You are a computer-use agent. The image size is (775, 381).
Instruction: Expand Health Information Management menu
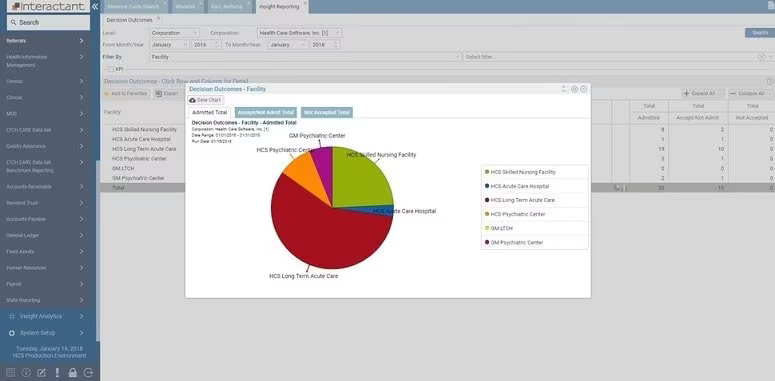tap(46, 61)
